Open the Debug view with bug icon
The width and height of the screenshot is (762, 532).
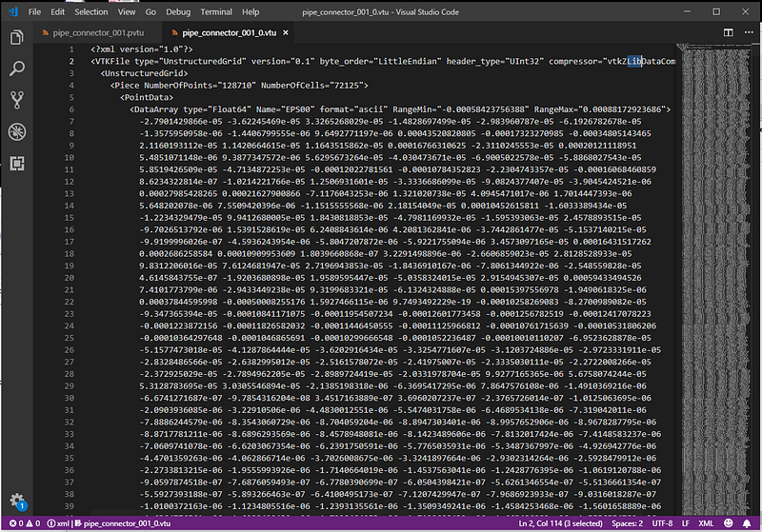tap(17, 131)
